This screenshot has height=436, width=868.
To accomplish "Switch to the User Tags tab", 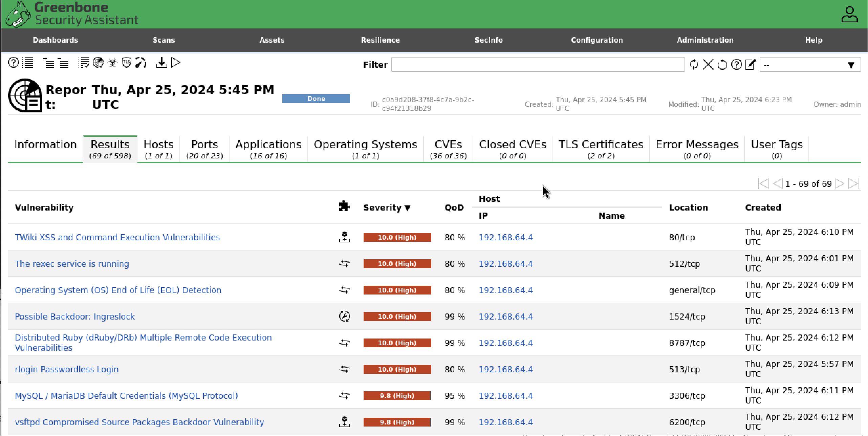I will [x=777, y=149].
